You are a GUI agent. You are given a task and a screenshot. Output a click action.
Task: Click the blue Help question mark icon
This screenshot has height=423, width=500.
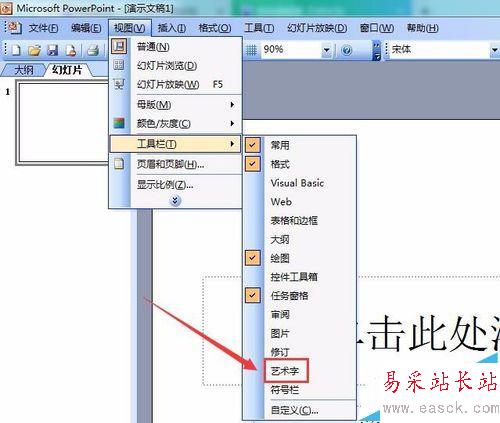(x=347, y=51)
